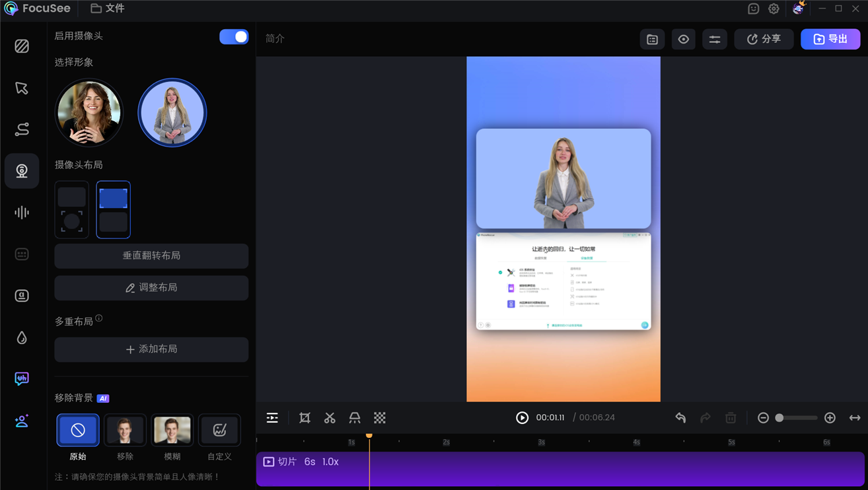The image size is (868, 490).
Task: Select the smiling woman close-up avatar
Action: coord(89,113)
